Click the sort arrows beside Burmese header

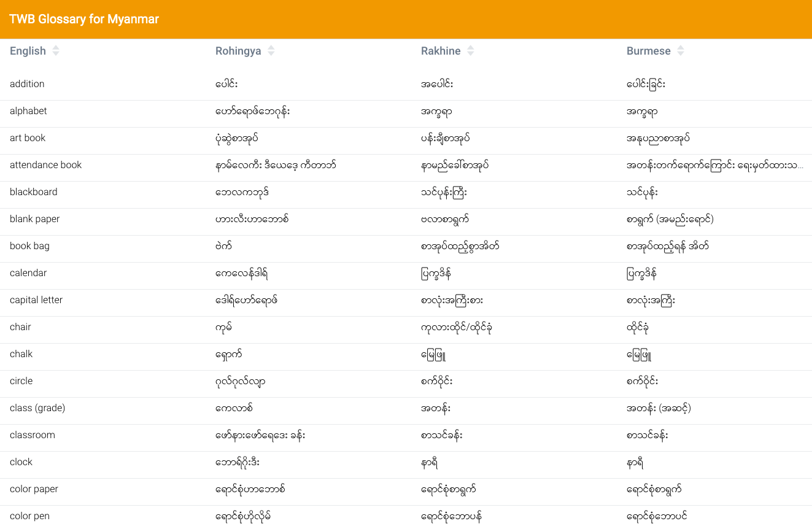681,51
